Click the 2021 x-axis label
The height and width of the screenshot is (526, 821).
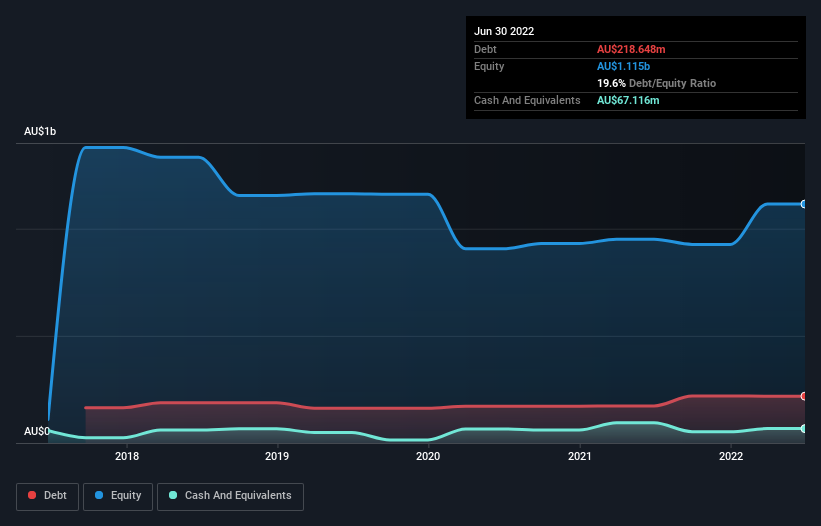580,456
